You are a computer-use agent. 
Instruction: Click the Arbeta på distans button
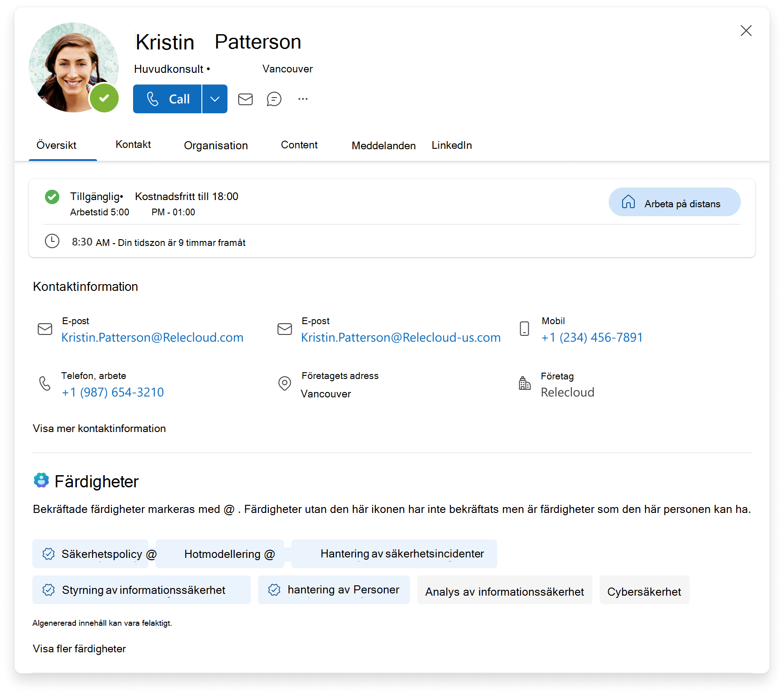tap(674, 202)
